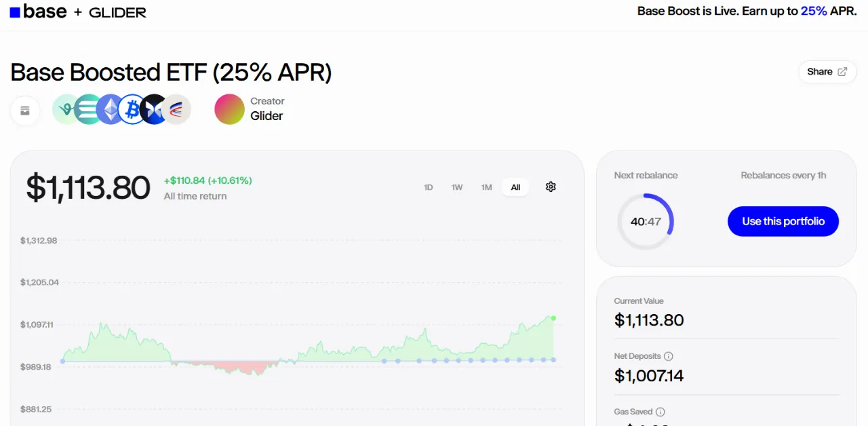Viewport: 868px width, 426px height.
Task: Click the Net Deposits info icon
Action: pyautogui.click(x=669, y=356)
